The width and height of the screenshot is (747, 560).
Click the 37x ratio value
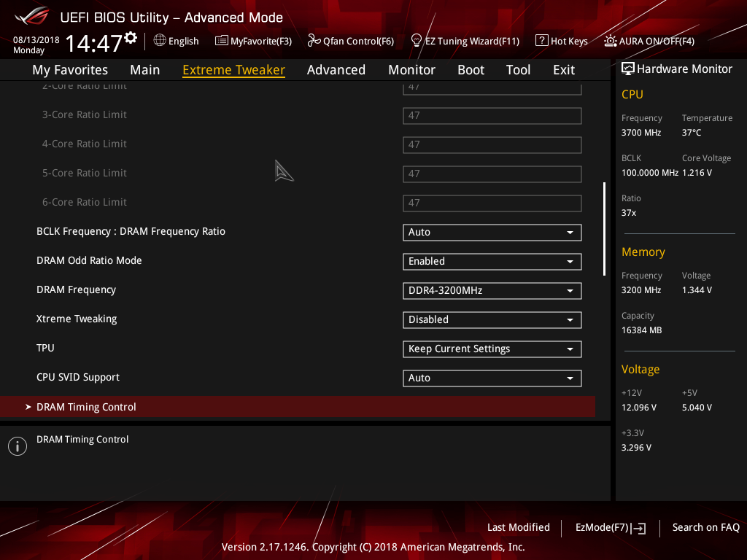629,213
